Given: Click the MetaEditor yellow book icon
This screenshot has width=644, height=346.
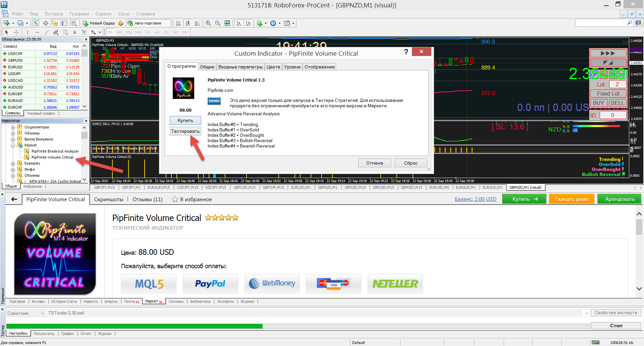Looking at the screenshot, I should click(x=121, y=23).
